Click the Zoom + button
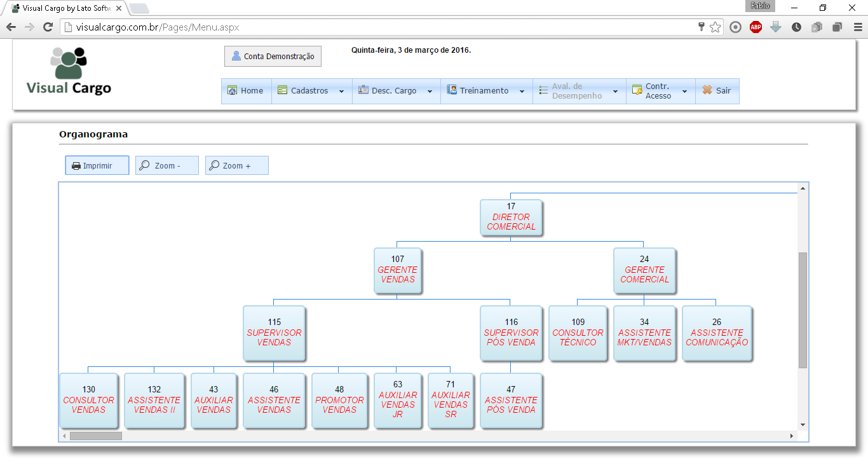Screen dimensions: 868x463 pos(237,165)
